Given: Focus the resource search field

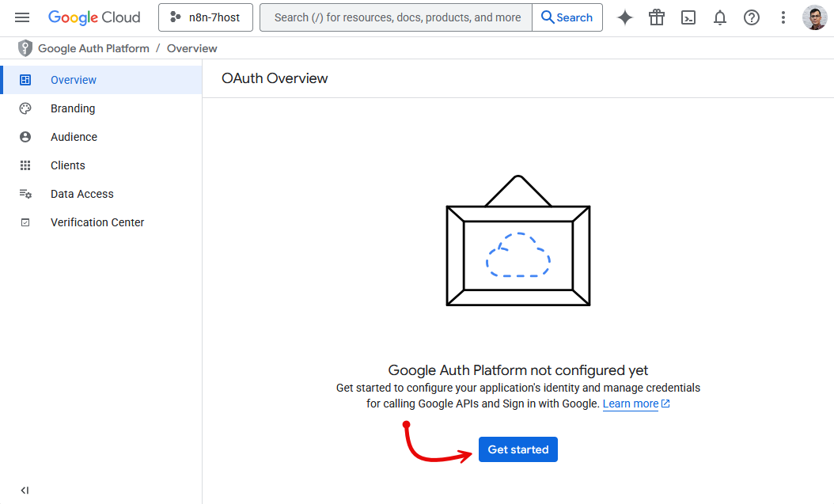Looking at the screenshot, I should pyautogui.click(x=396, y=17).
